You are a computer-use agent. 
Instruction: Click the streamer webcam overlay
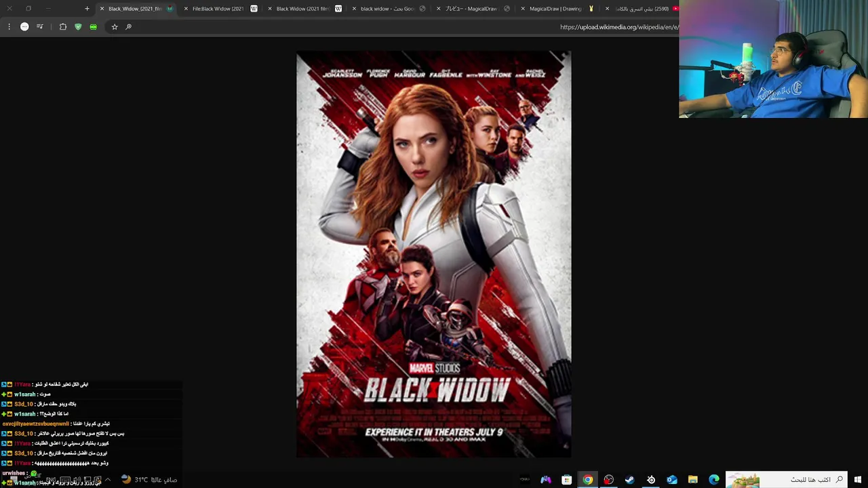point(773,59)
